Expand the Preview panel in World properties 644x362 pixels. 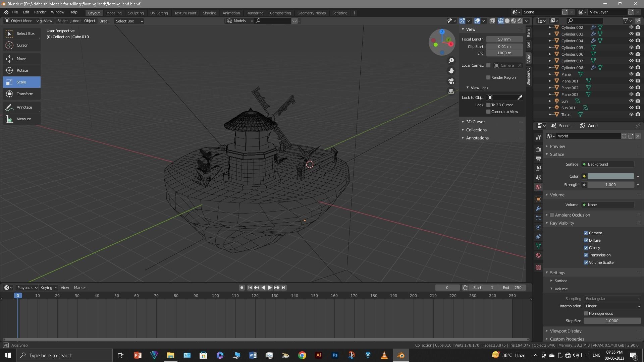pos(557,146)
